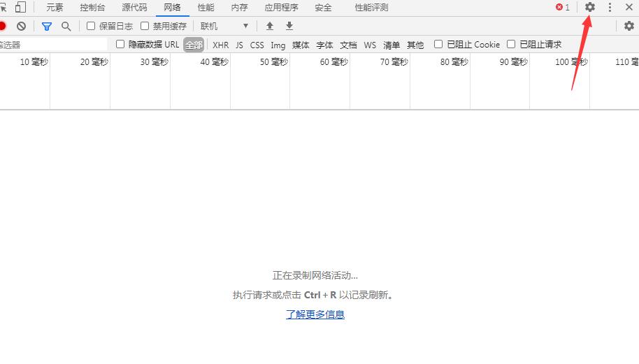This screenshot has width=639, height=364.
Task: Click the red error count indicator
Action: tap(563, 7)
